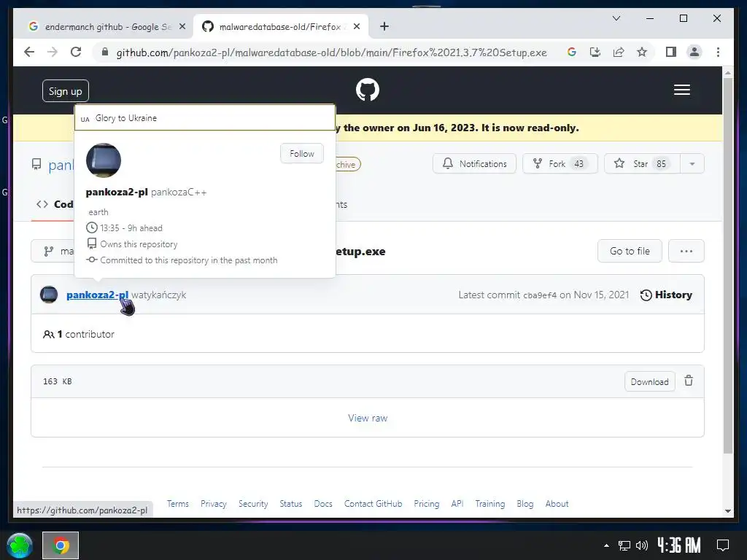This screenshot has width=747, height=560.
Task: Open commit cba9ef4 link
Action: (540, 295)
